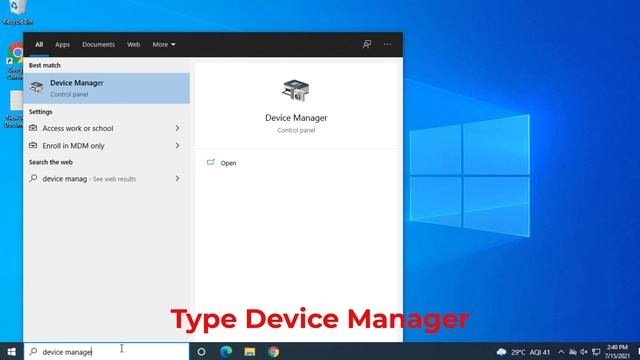Launch Google Chrome from the taskbar

pos(274,351)
